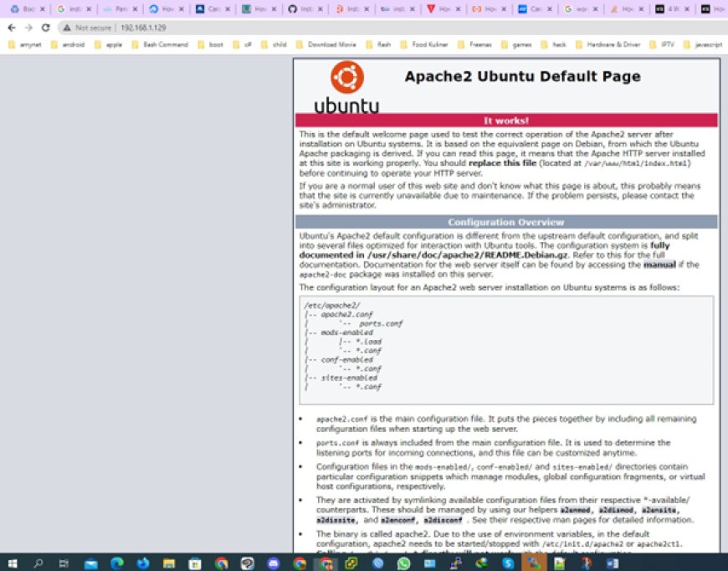
Task: Open Microsoft Store from the taskbar
Action: pyautogui.click(x=195, y=563)
